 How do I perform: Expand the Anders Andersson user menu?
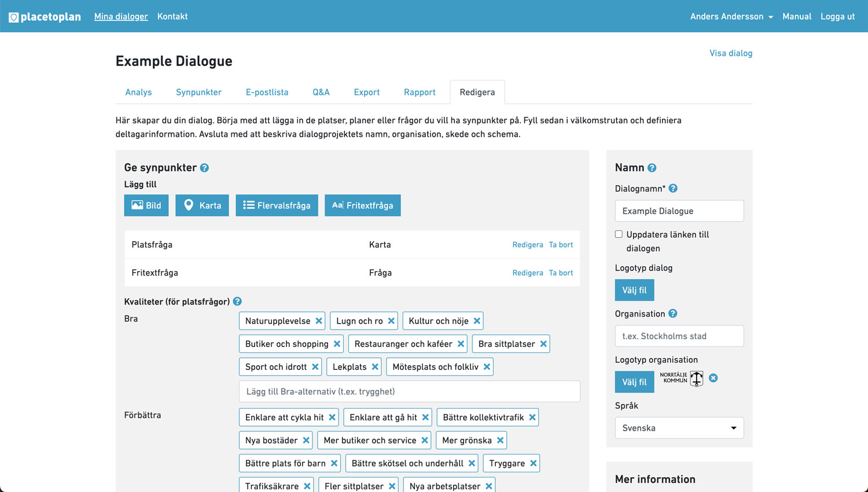(731, 17)
